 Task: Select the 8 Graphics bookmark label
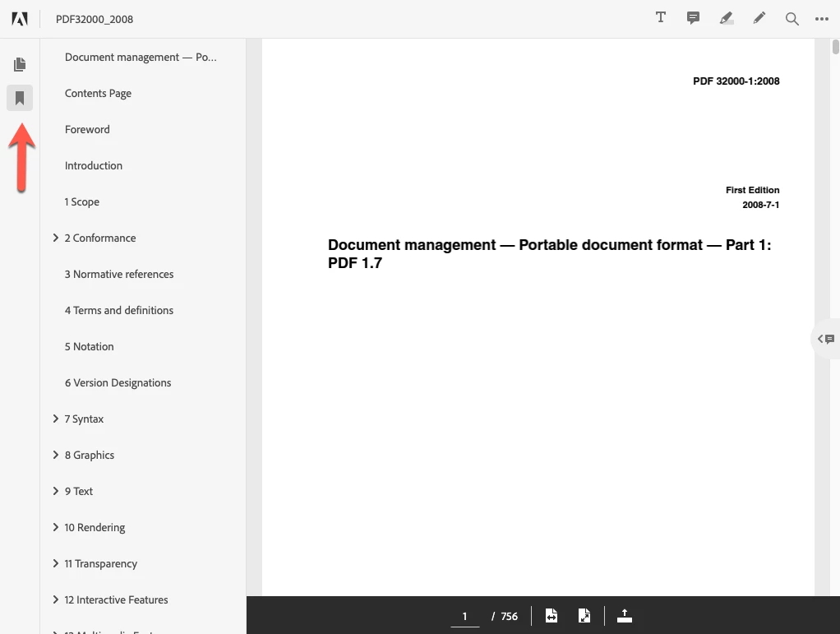click(90, 455)
